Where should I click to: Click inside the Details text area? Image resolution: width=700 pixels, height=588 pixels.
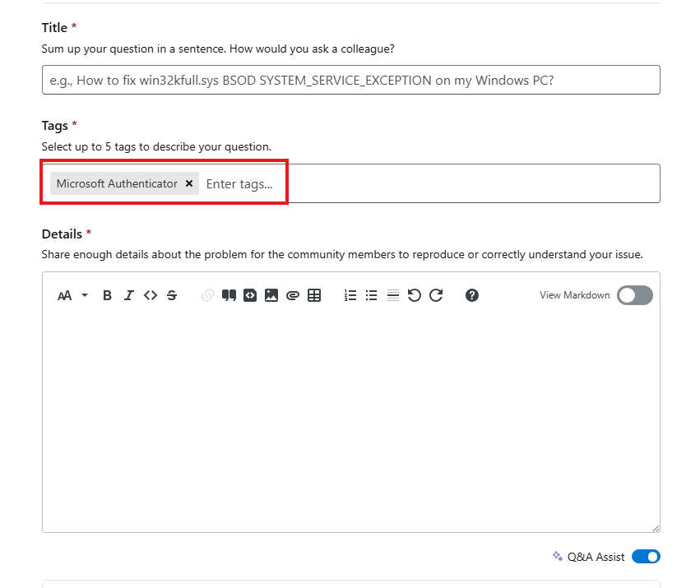coord(351,419)
